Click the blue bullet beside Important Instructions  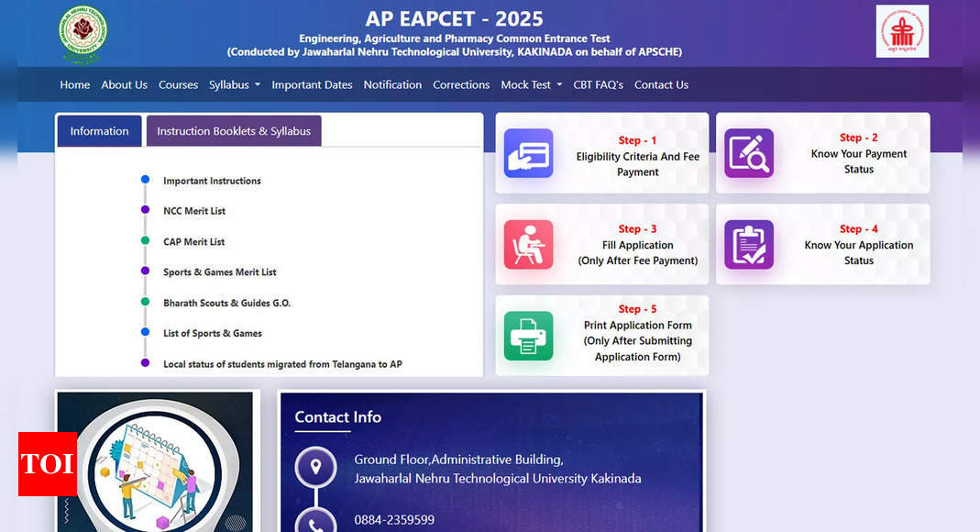tap(145, 180)
